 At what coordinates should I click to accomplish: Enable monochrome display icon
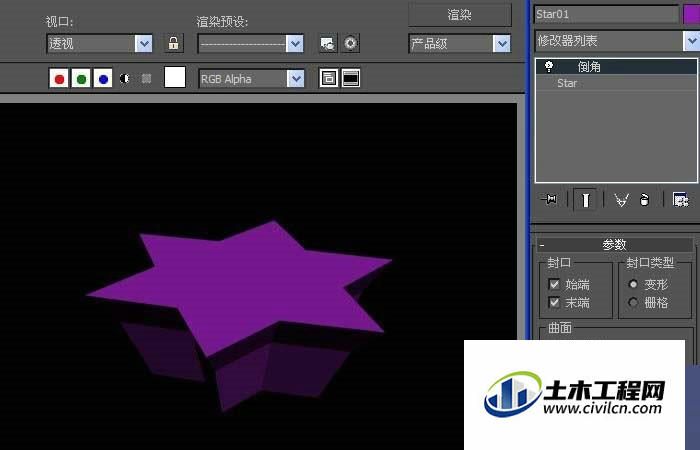[x=146, y=79]
